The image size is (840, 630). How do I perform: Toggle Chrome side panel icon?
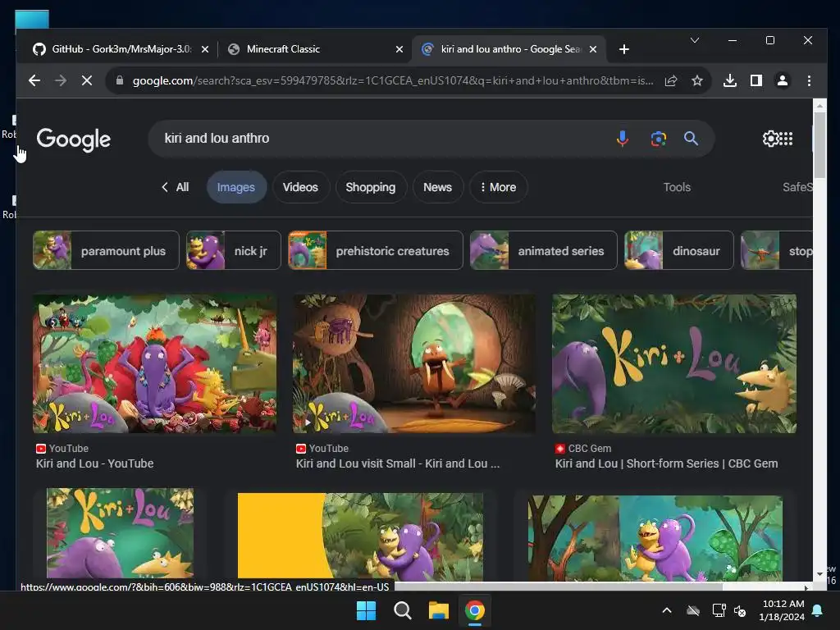pos(756,80)
